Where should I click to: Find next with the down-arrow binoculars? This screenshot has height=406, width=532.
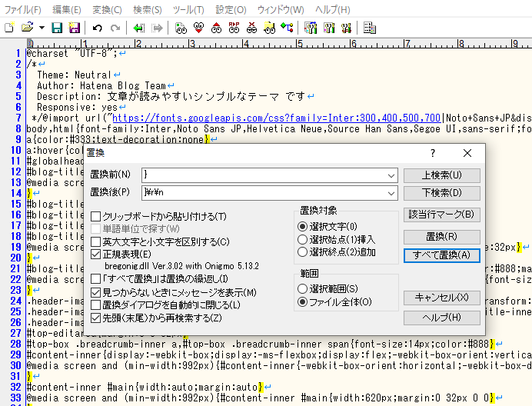click(199, 28)
